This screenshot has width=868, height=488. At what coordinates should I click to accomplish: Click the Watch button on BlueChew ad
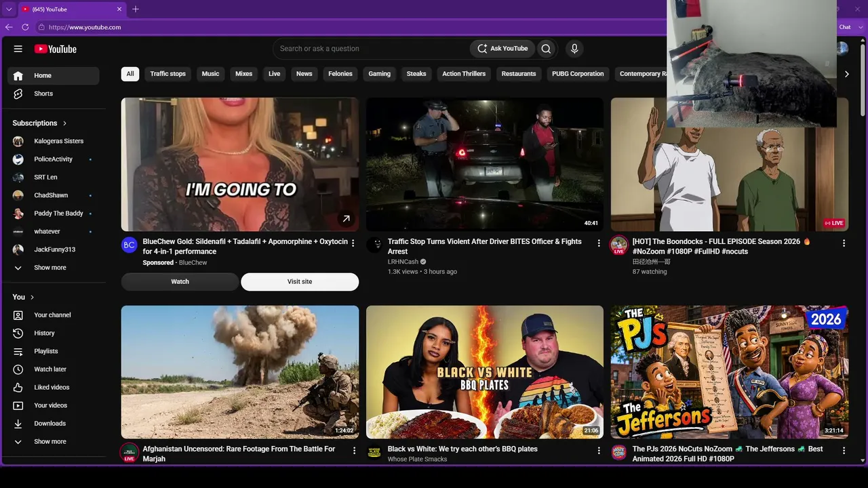coord(180,282)
